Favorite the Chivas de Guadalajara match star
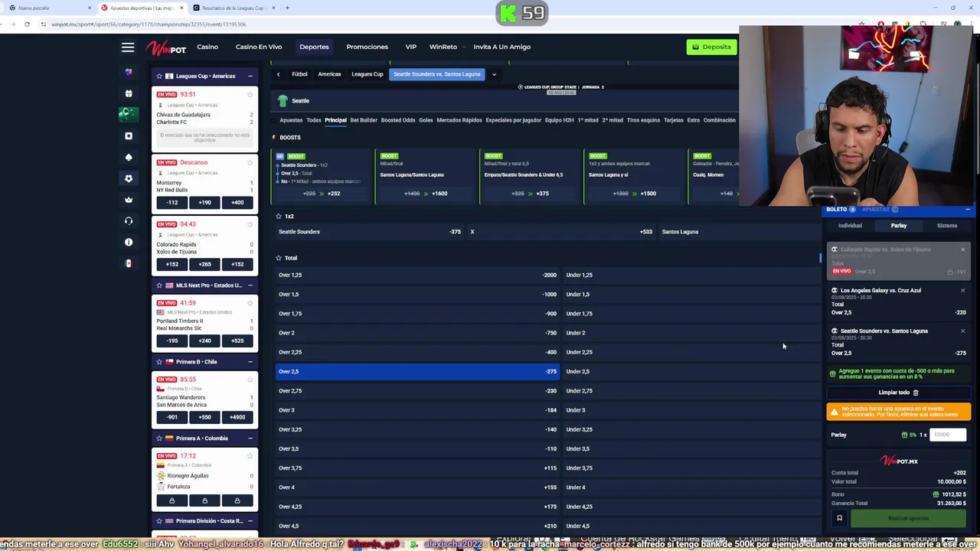Screen dimensions: 980x551 click(250, 95)
